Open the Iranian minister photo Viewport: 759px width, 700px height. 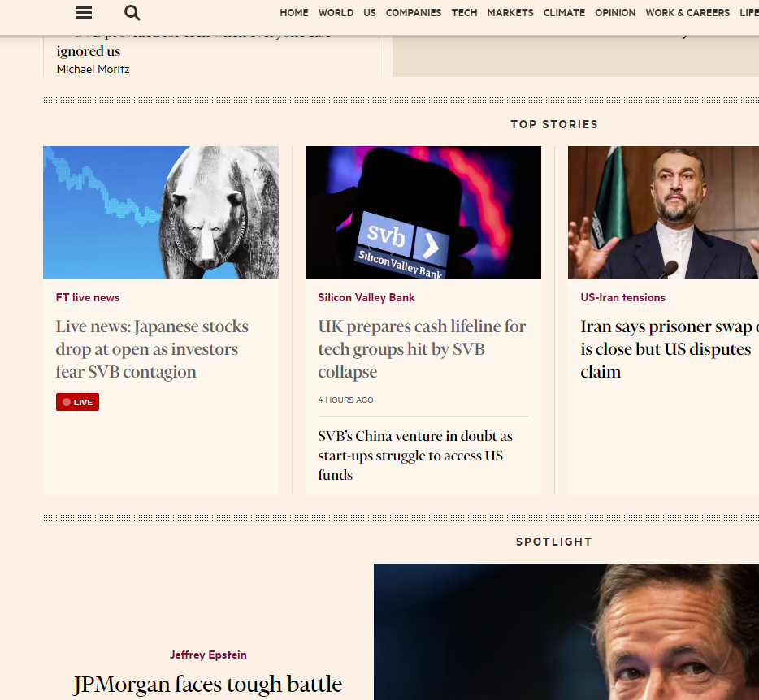coord(663,213)
